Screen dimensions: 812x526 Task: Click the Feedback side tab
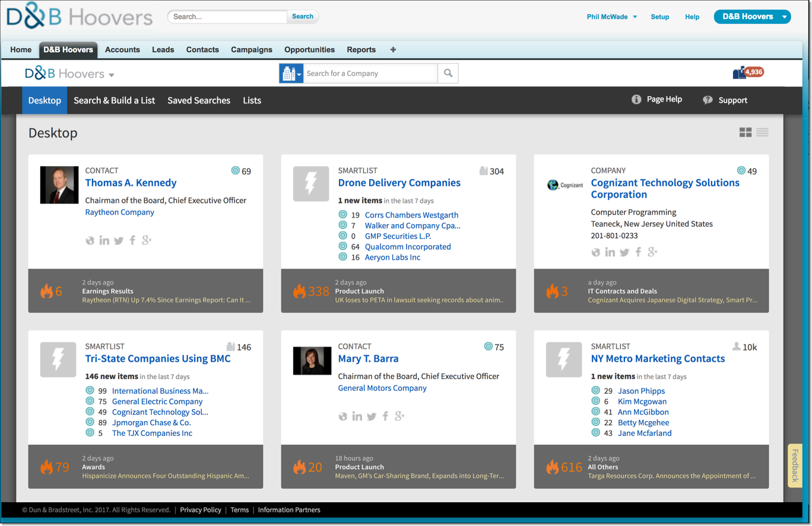795,466
